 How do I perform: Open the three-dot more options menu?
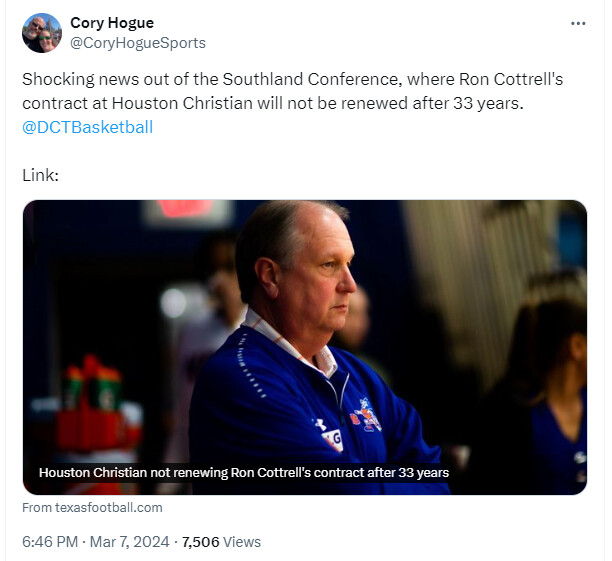[578, 23]
